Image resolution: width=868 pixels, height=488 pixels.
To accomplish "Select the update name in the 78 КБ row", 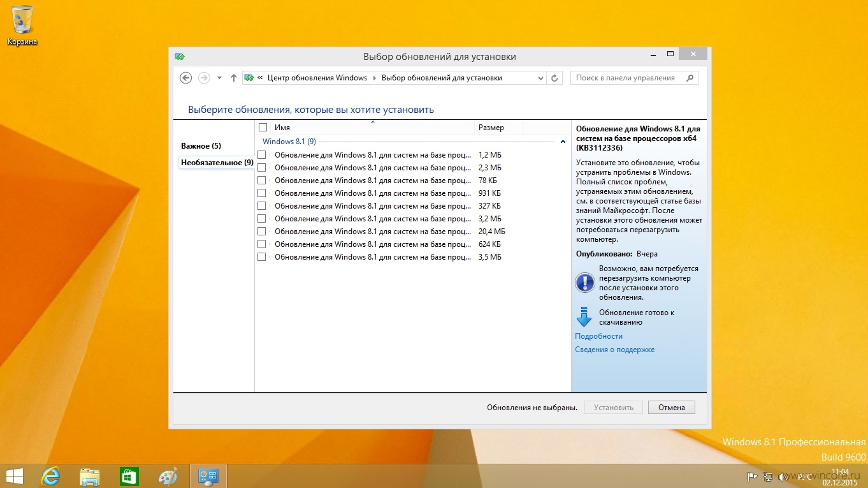I will click(x=373, y=180).
